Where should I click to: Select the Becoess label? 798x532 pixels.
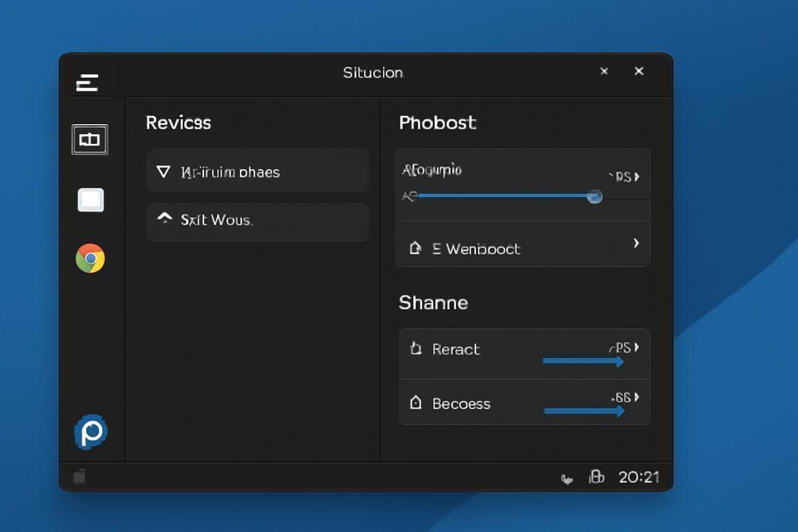(461, 403)
